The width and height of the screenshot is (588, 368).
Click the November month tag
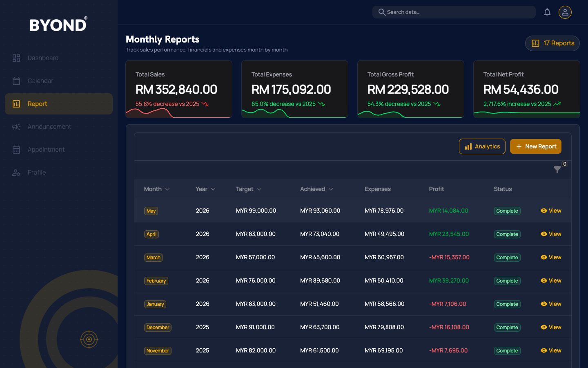tap(158, 351)
